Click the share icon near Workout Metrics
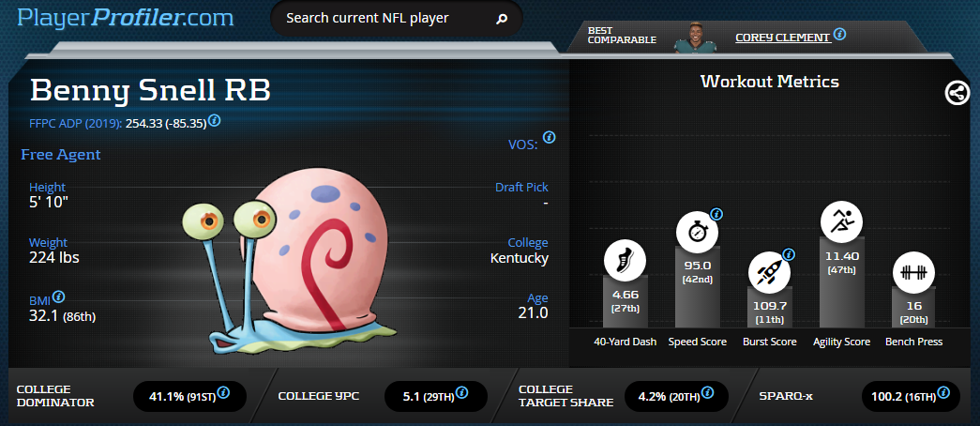This screenshot has width=980, height=426. tap(957, 92)
